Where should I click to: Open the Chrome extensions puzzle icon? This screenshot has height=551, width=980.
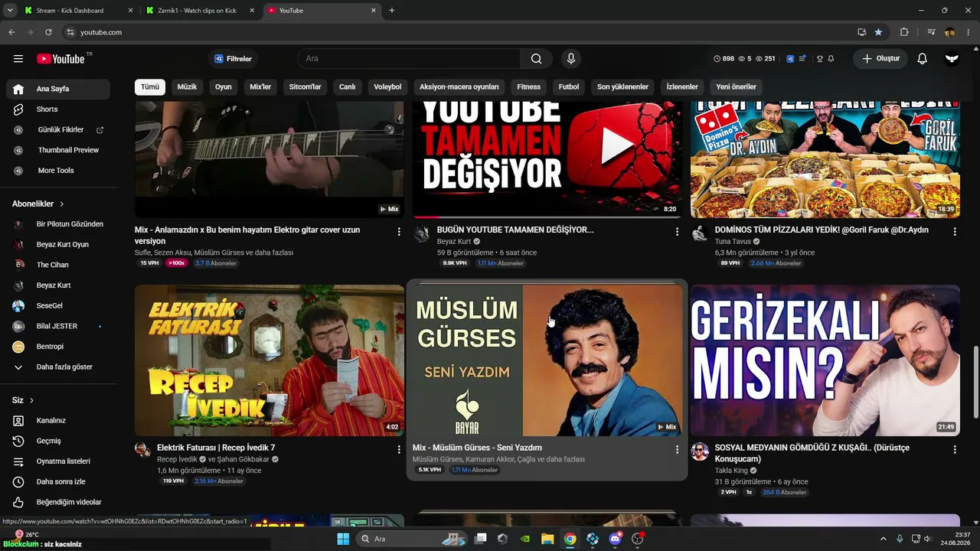tap(904, 32)
